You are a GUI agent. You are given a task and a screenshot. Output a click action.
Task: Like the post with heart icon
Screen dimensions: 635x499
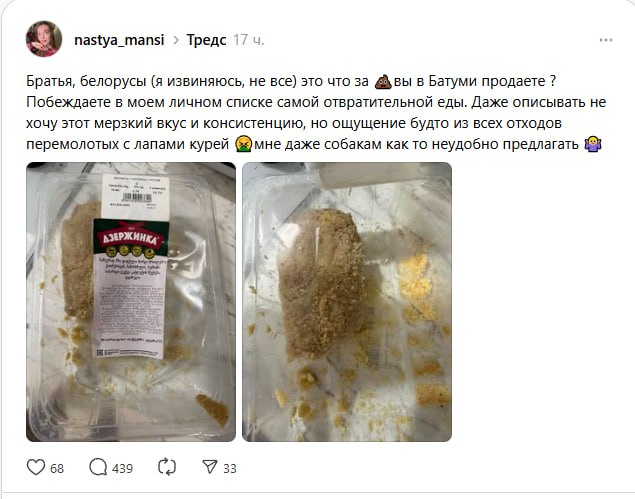(36, 467)
